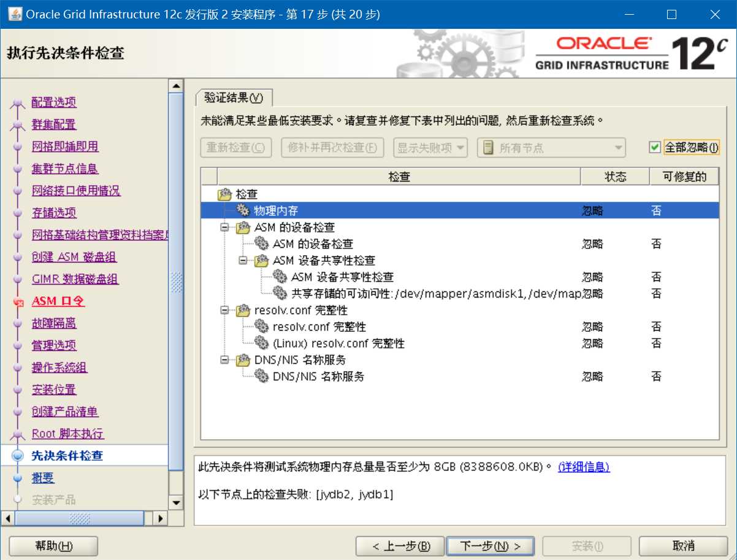737x560 pixels.
Task: Select the (Linux) resolv.conf 完整性 row
Action: point(460,343)
